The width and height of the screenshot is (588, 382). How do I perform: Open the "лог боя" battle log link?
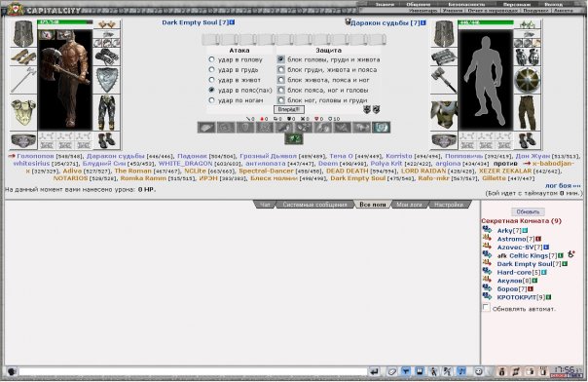pos(563,185)
